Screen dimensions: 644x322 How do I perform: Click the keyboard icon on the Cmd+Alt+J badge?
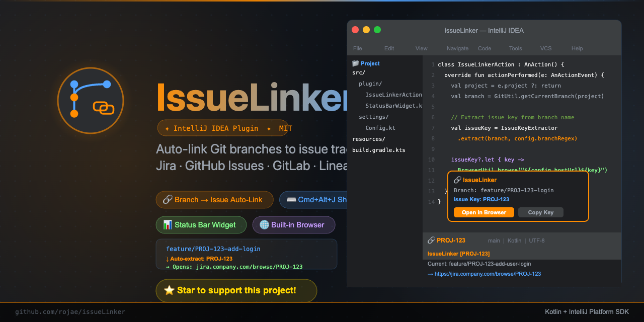(291, 200)
